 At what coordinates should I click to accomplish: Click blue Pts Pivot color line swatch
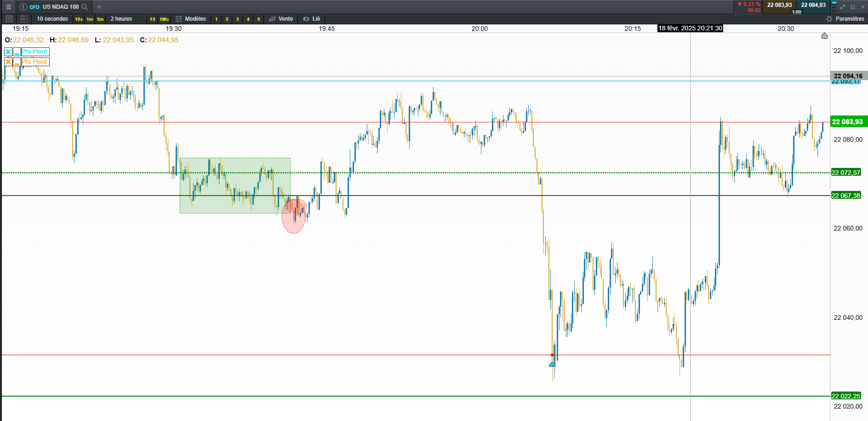pos(17,52)
